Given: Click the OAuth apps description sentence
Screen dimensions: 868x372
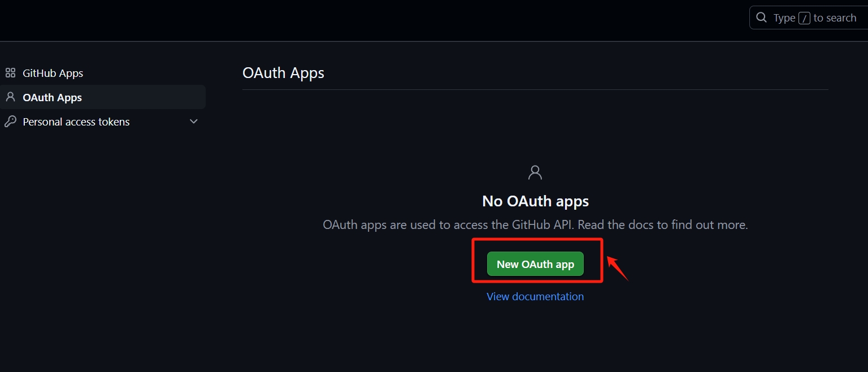Looking at the screenshot, I should pyautogui.click(x=535, y=225).
